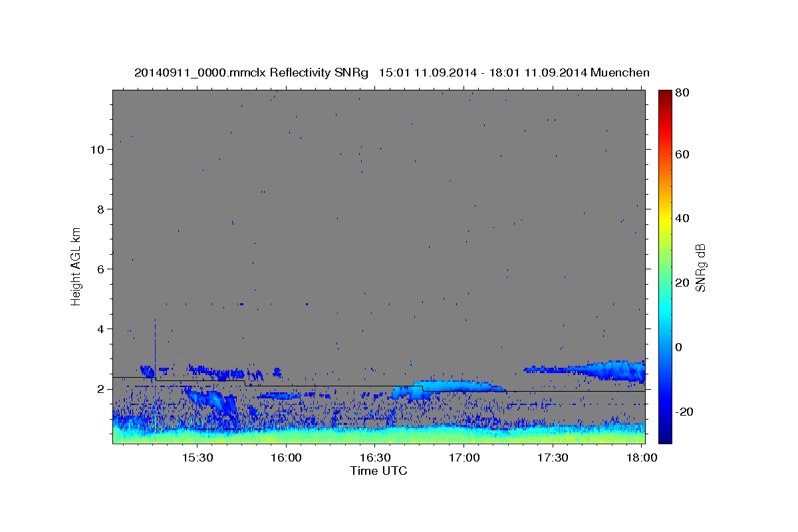Screen dimensions: 798x532
Task: Click the height tick label 8
Action: coord(101,209)
